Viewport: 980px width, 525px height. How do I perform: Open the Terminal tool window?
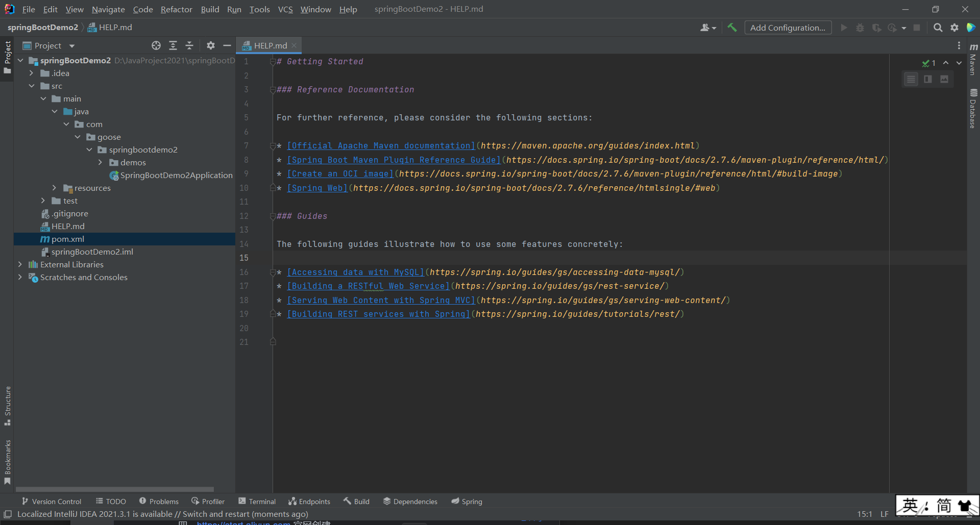click(x=257, y=502)
